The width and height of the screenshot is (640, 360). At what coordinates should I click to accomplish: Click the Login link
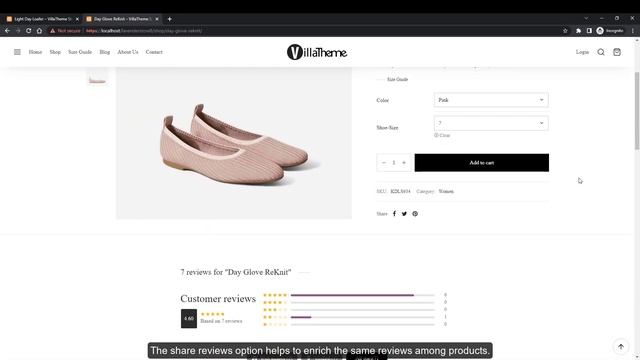582,52
